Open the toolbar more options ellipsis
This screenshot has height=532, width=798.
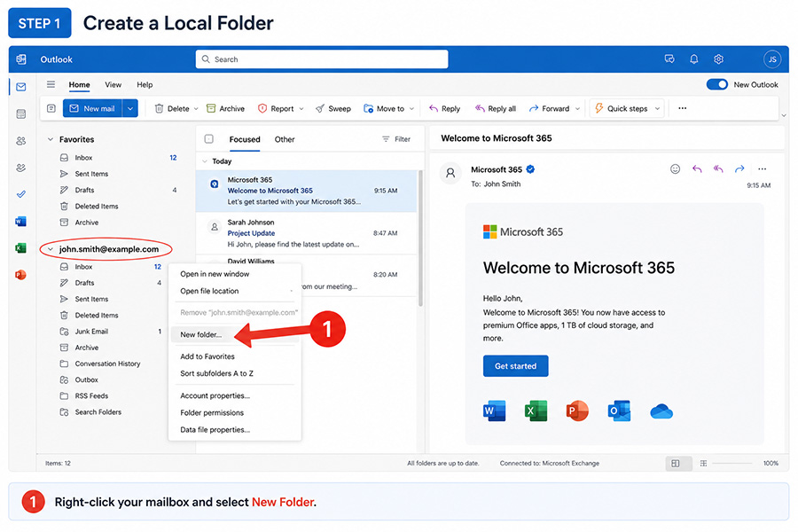[683, 108]
